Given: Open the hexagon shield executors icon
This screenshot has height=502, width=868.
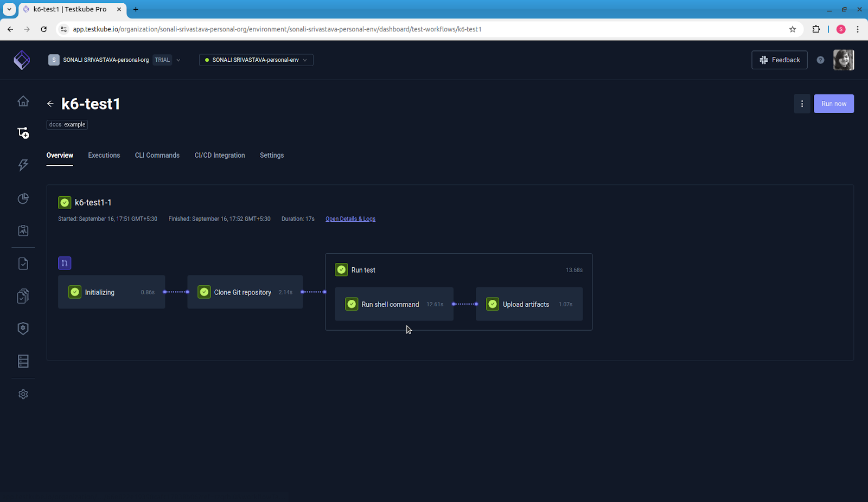Looking at the screenshot, I should click(x=23, y=329).
